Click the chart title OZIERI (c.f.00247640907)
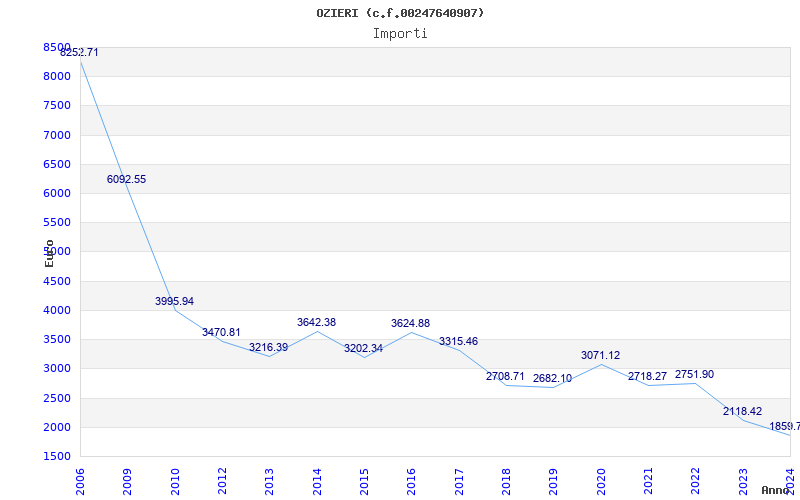This screenshot has height=500, width=800. [400, 13]
